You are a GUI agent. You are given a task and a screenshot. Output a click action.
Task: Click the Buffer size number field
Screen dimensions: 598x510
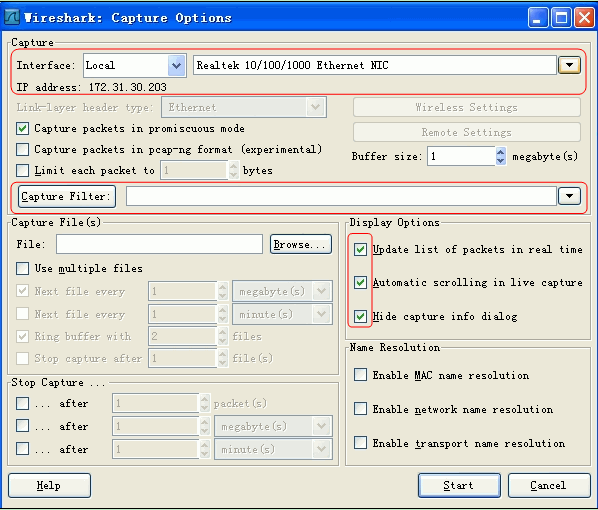461,156
